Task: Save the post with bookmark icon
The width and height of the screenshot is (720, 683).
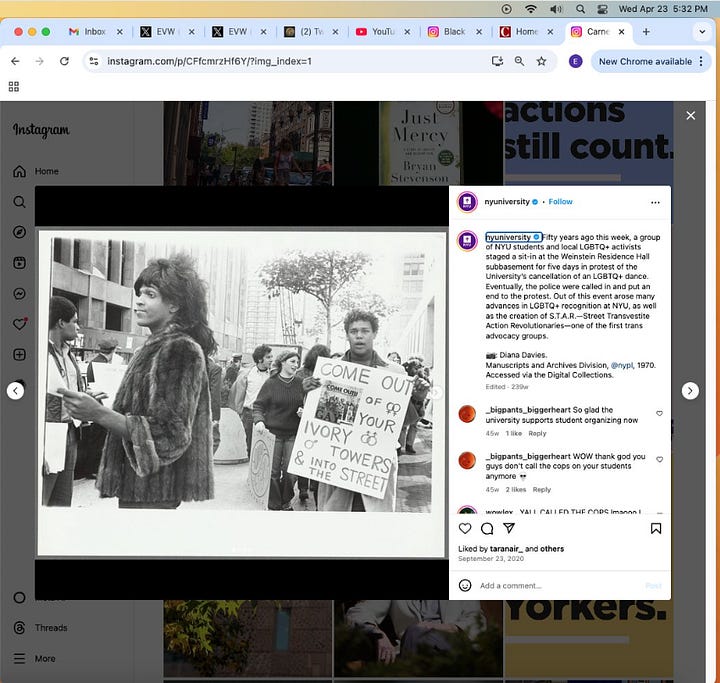Action: 656,529
